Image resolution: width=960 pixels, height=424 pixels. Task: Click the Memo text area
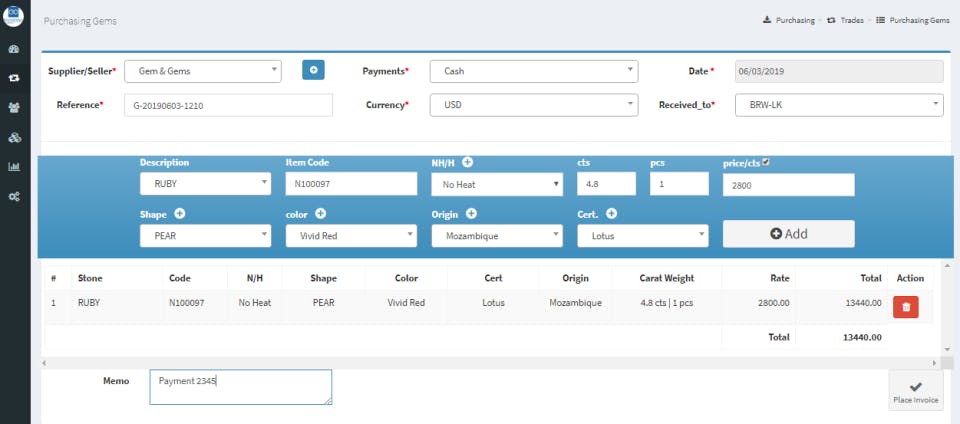coord(241,387)
